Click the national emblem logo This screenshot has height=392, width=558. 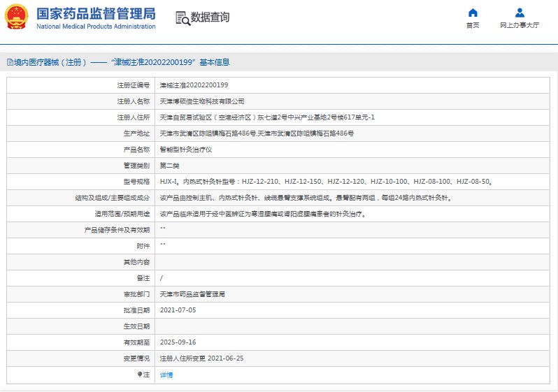tap(16, 17)
